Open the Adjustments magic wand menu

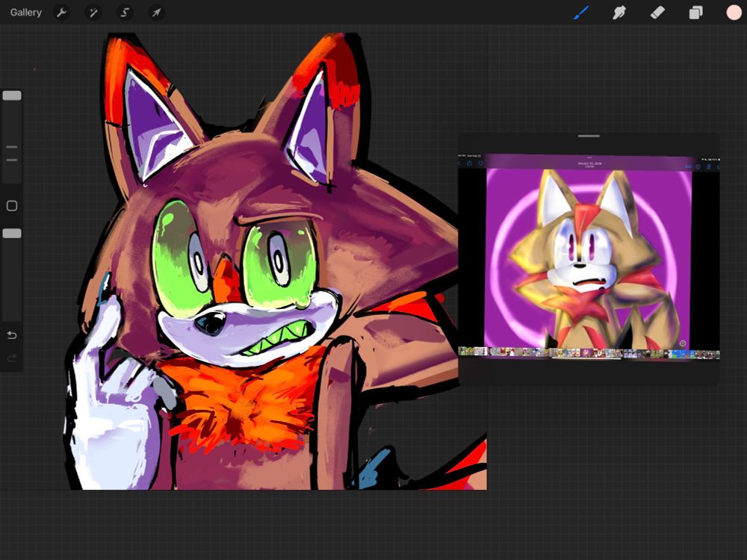click(x=93, y=13)
